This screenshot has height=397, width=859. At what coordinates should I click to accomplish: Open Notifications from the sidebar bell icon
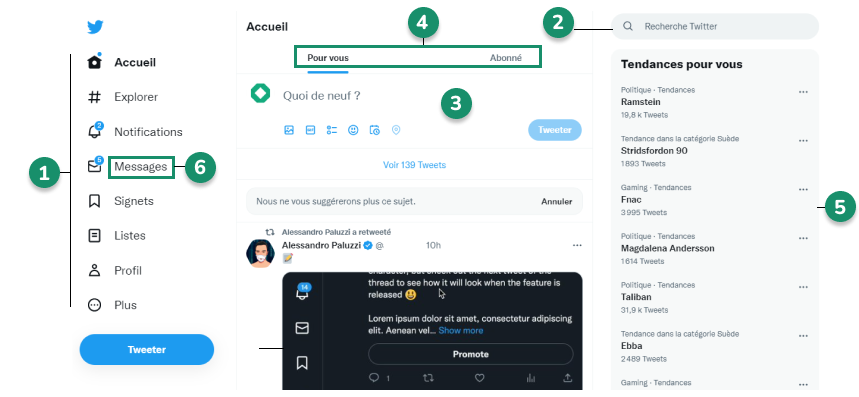(x=95, y=131)
